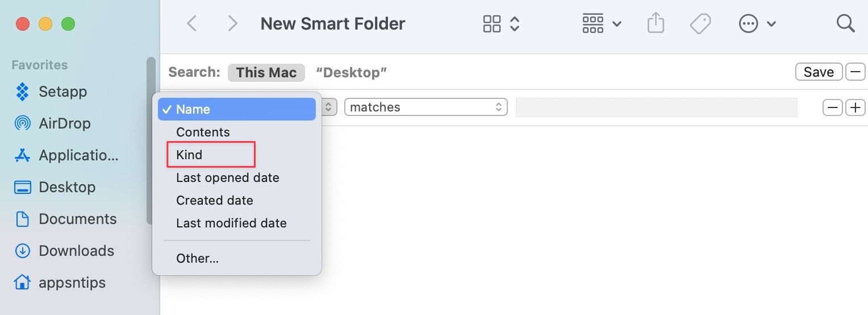Click the Save button

[x=819, y=72]
